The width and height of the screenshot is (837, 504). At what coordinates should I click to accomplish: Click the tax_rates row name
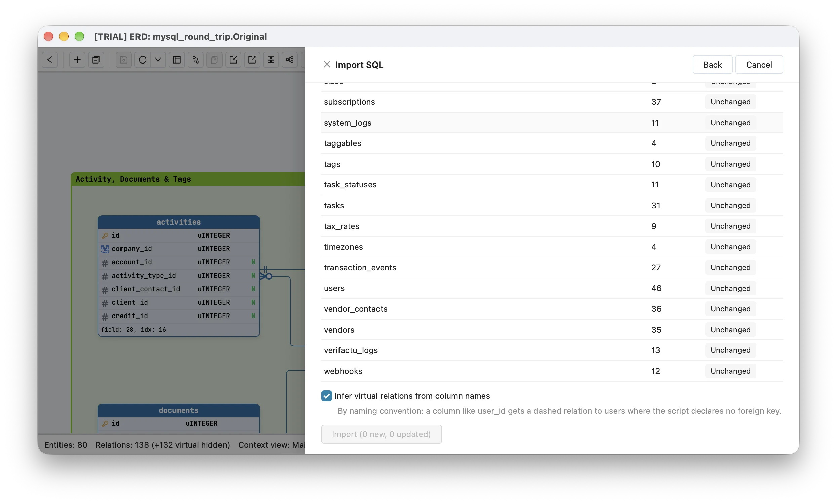coord(342,226)
